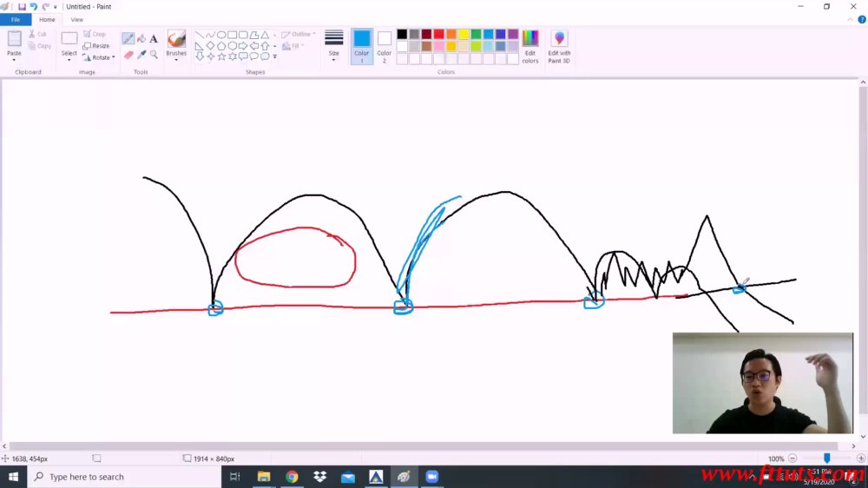
Task: Open Zoom from the taskbar
Action: [431, 477]
